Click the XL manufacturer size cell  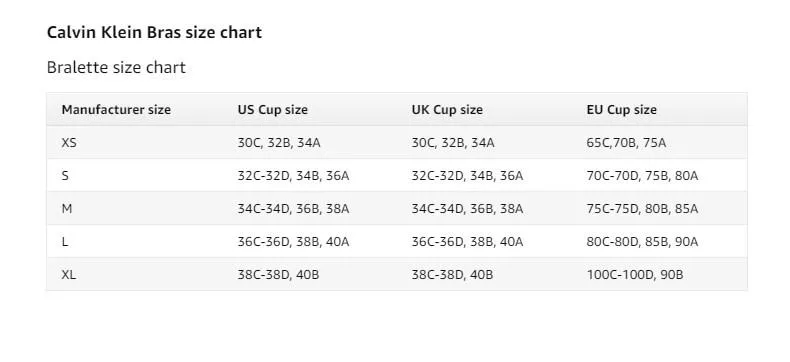tap(69, 275)
